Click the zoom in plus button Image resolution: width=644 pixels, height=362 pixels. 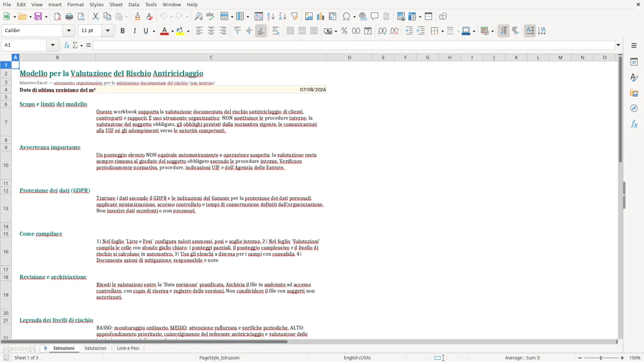(x=623, y=358)
